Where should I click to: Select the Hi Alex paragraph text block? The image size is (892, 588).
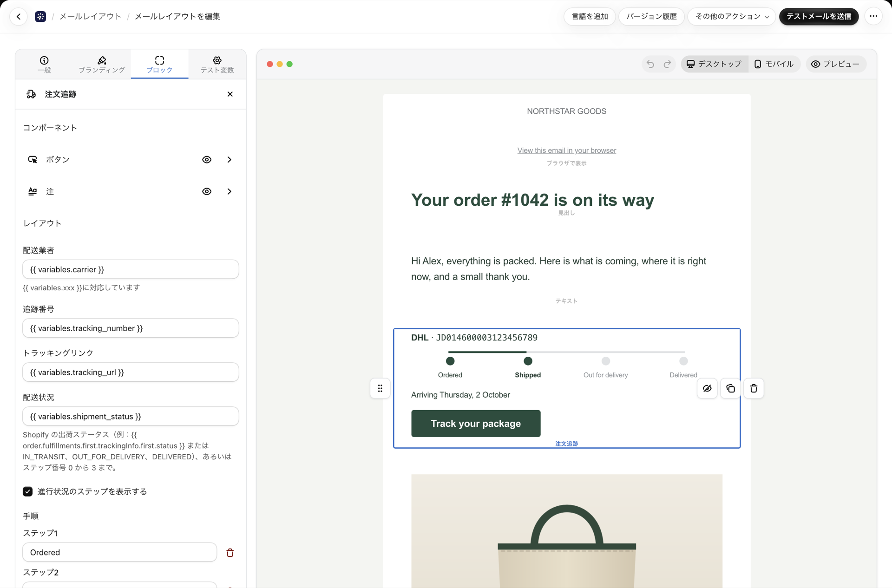point(559,269)
